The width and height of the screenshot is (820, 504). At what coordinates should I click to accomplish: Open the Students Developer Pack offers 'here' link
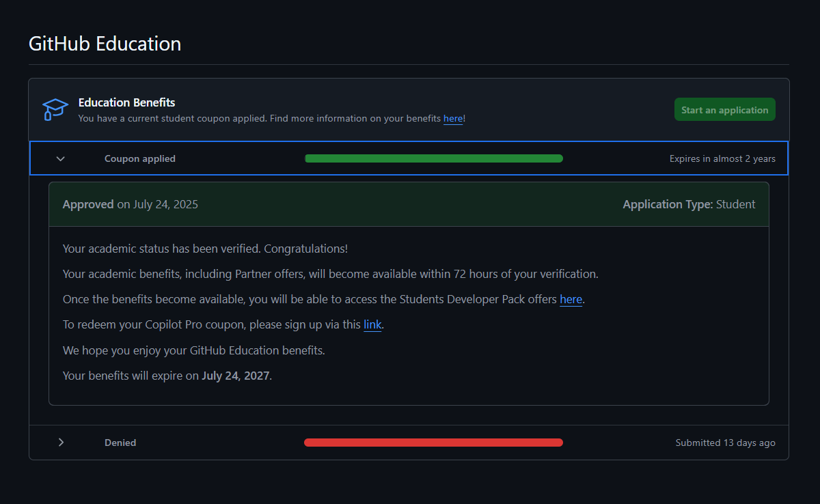[x=571, y=299]
